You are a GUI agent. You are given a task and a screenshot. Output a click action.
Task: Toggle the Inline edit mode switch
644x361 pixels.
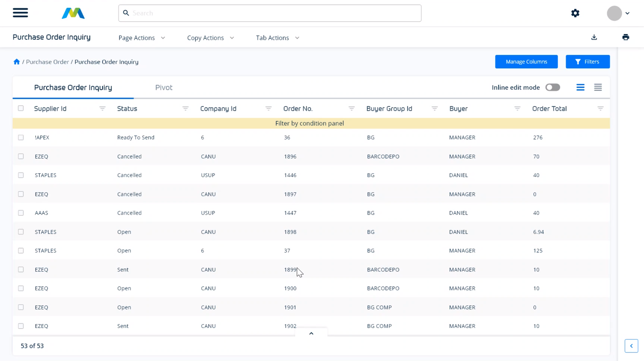553,87
